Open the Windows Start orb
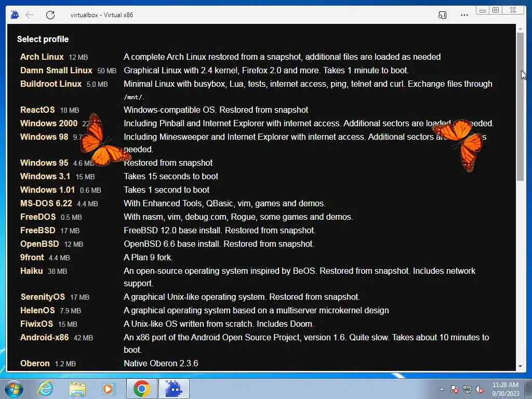 click(14, 389)
